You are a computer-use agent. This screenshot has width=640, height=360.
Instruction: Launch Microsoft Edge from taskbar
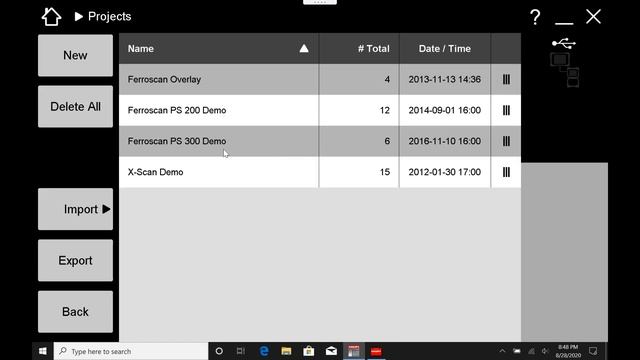click(x=264, y=351)
